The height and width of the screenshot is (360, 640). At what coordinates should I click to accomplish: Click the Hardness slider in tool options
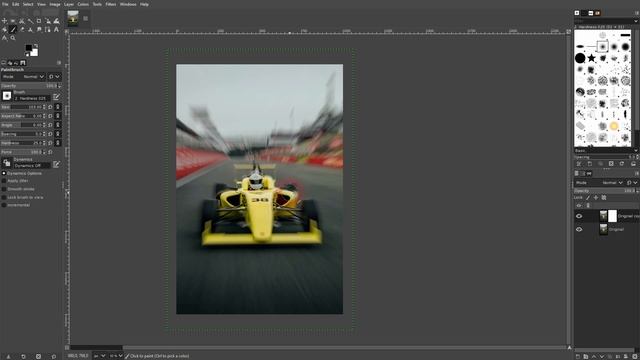pos(22,143)
